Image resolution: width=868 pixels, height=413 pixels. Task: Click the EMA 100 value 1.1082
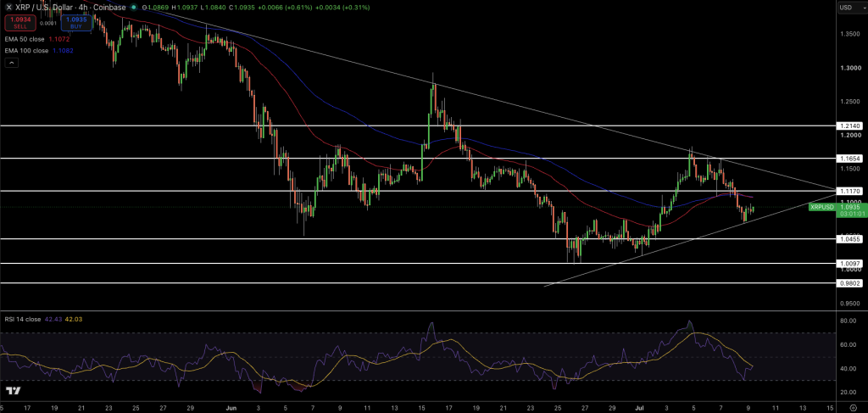(63, 51)
